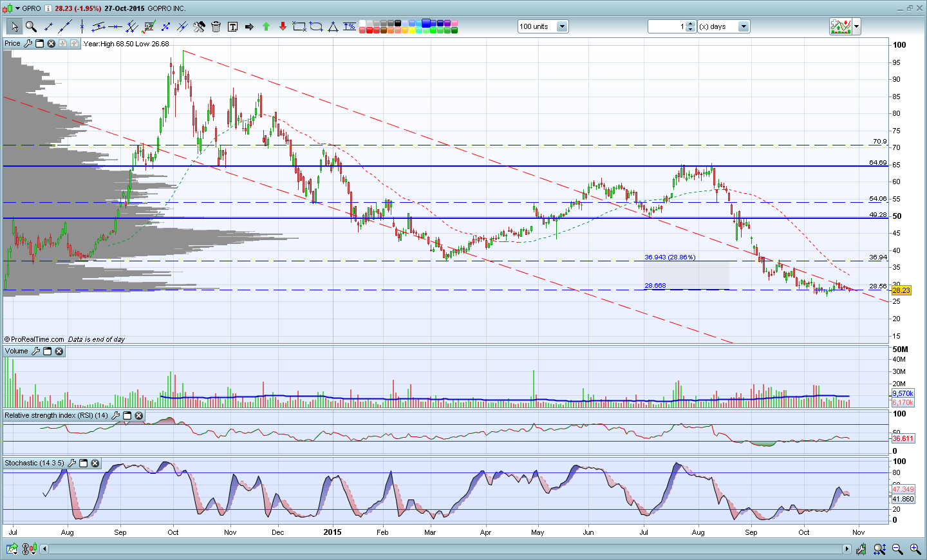Click the chart export icon at bottom left

pos(12,549)
